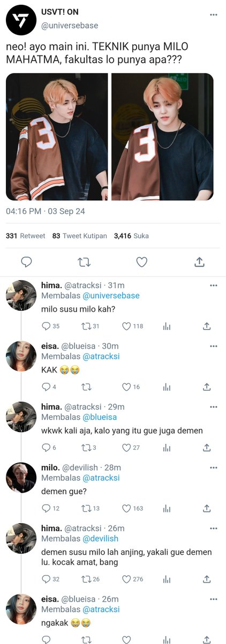Like milo's reply with 163 likes
Image resolution: width=226 pixels, height=644 pixels.
[127, 508]
